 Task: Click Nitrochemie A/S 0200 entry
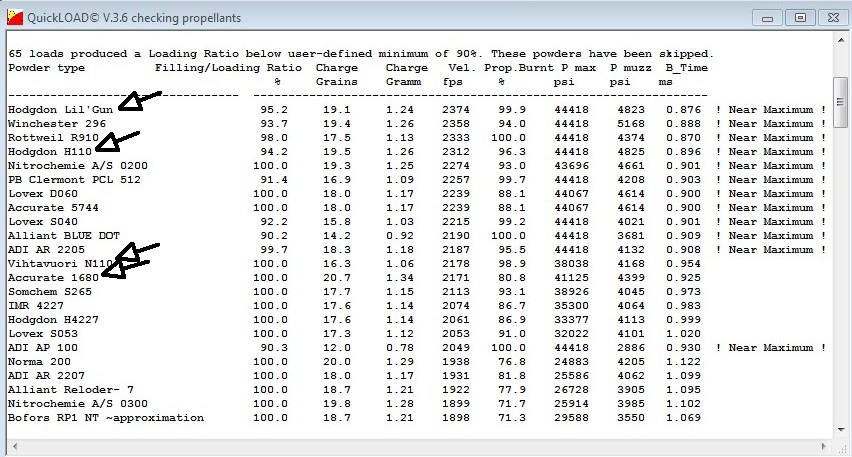tap(78, 166)
